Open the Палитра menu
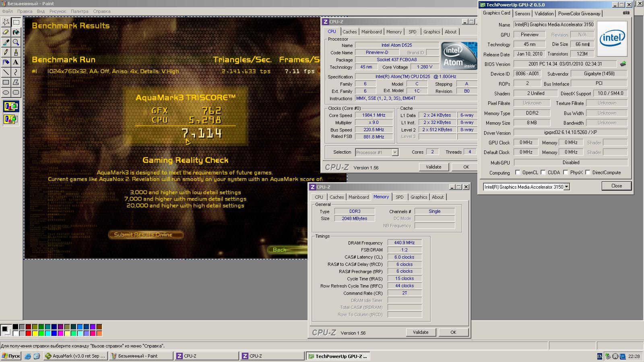 79,11
